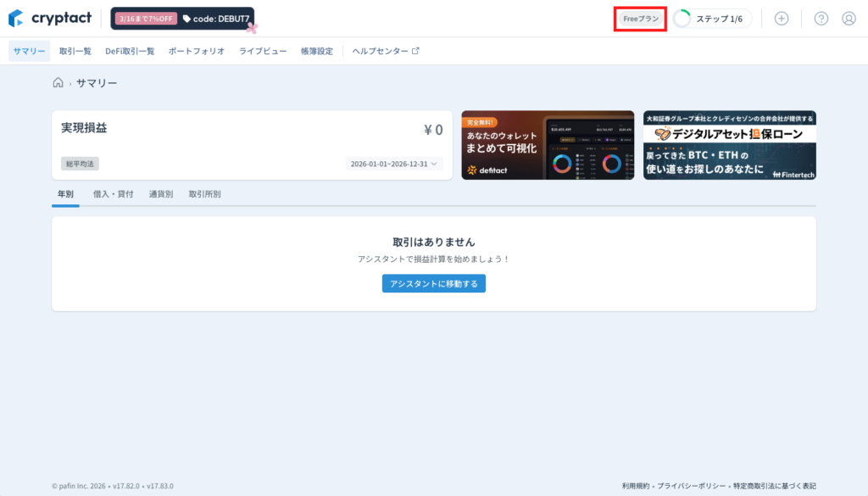Switch to the 借入・貸付 tab
The width and height of the screenshot is (868, 496).
113,194
